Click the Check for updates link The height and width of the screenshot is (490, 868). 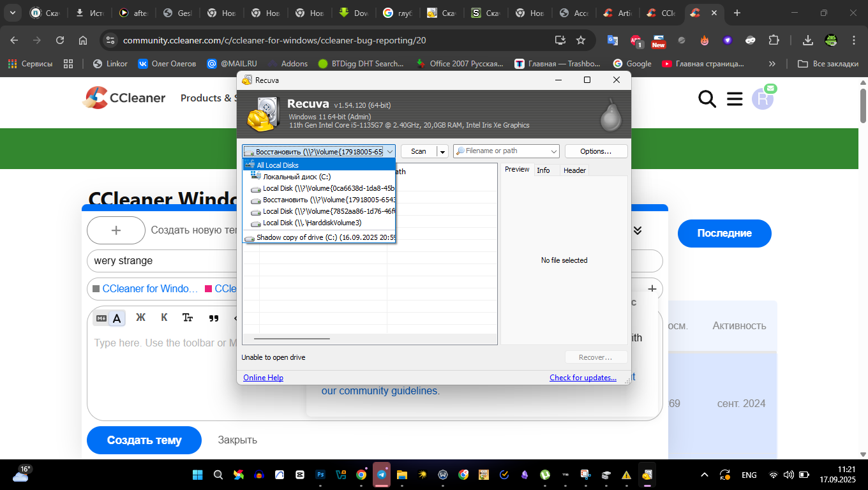pos(583,378)
